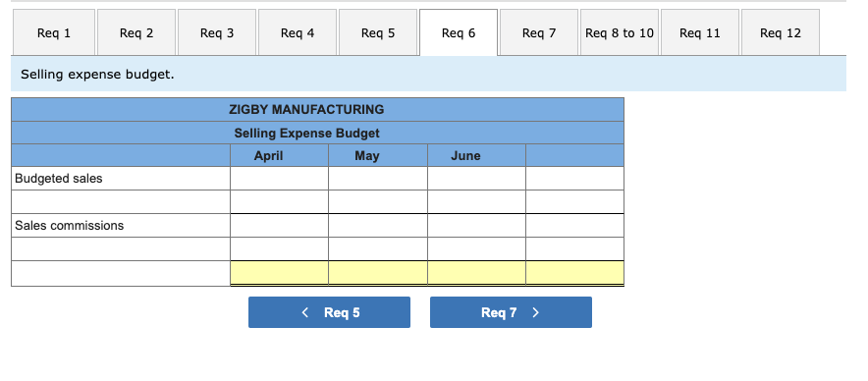Switch to the Req 5 tab
The width and height of the screenshot is (868, 381).
point(378,32)
